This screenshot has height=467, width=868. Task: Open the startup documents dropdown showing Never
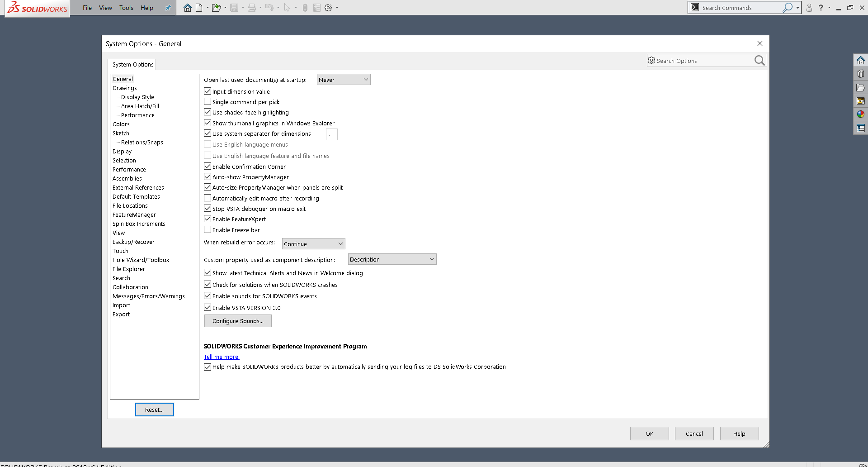pyautogui.click(x=344, y=80)
